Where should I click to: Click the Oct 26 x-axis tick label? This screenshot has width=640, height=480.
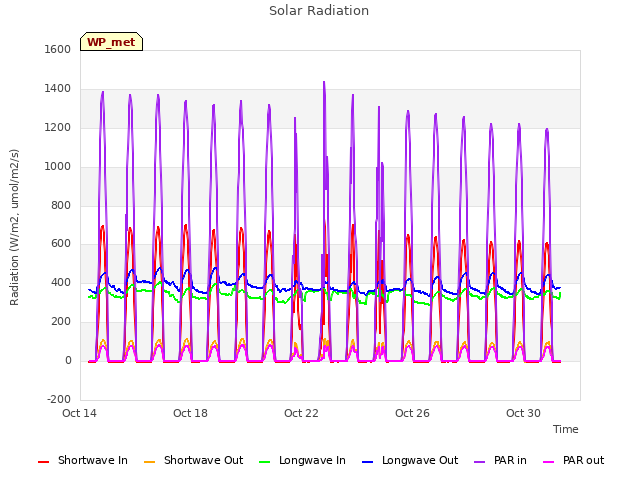pyautogui.click(x=412, y=413)
